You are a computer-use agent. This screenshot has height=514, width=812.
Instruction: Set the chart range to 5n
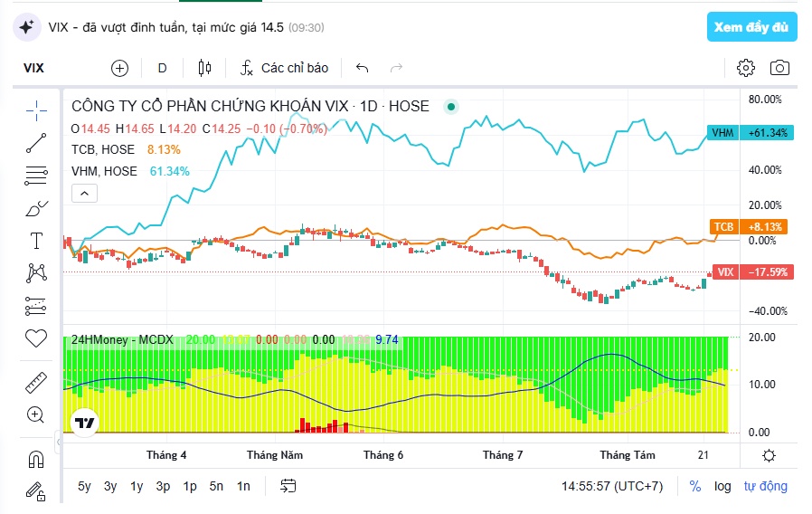(216, 486)
